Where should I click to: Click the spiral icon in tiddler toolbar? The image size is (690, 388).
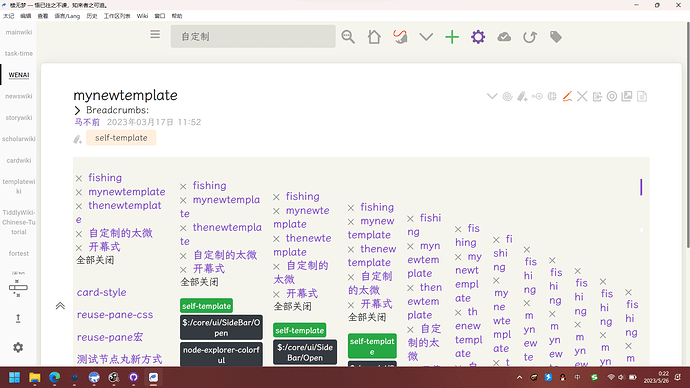(507, 96)
